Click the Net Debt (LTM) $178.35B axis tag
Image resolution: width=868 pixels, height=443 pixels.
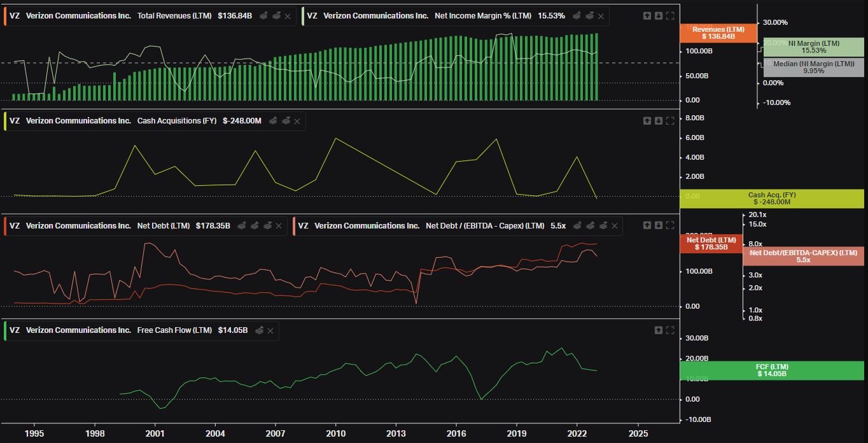point(711,244)
